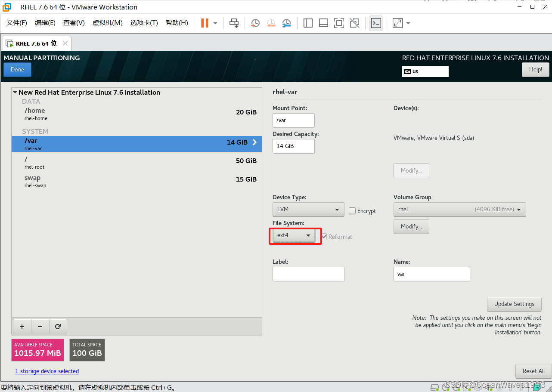Image resolution: width=552 pixels, height=392 pixels.
Task: Enable the Encrypt checkbox
Action: point(352,211)
